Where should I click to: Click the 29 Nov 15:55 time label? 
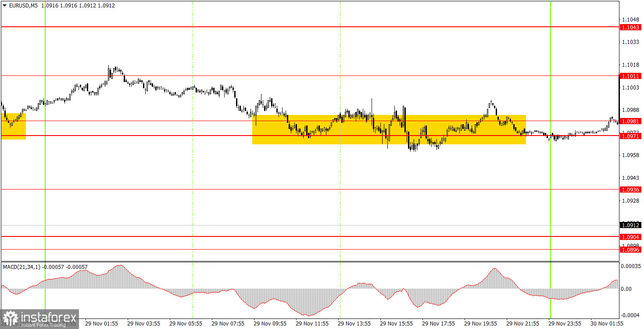point(397,323)
